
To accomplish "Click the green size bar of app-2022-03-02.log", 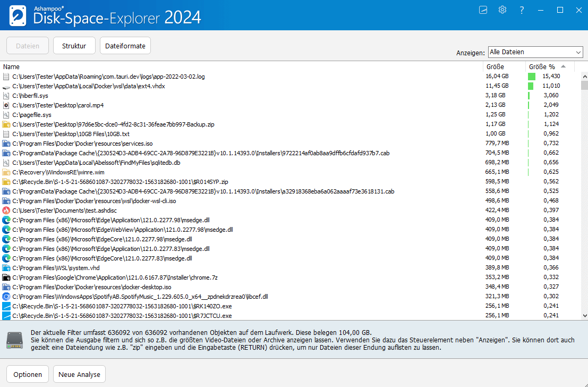I will coord(531,77).
